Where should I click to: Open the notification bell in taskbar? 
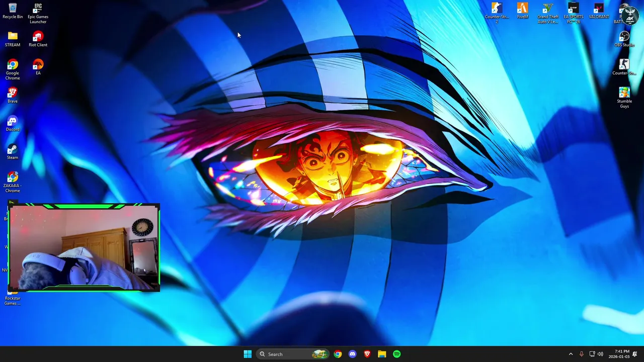[x=635, y=354]
